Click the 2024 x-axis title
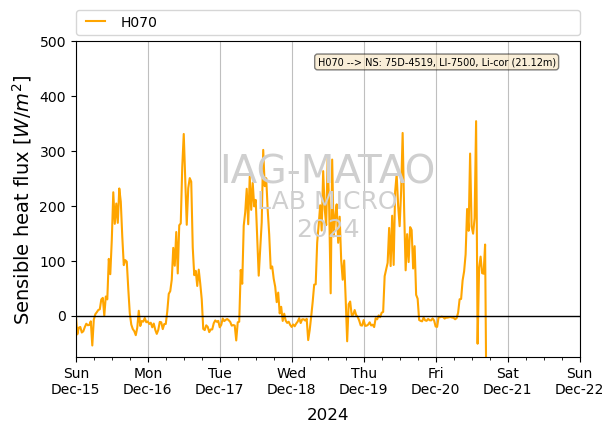The image size is (614, 433). pyautogui.click(x=327, y=415)
